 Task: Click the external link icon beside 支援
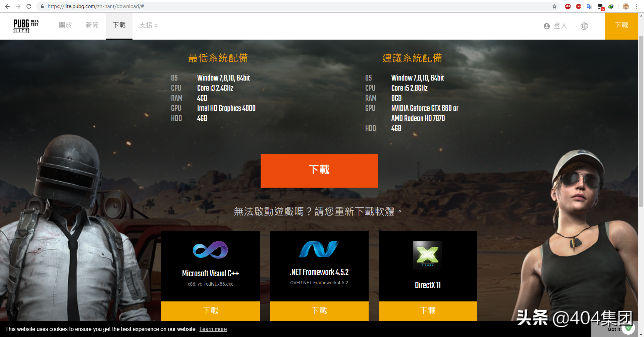(x=156, y=26)
